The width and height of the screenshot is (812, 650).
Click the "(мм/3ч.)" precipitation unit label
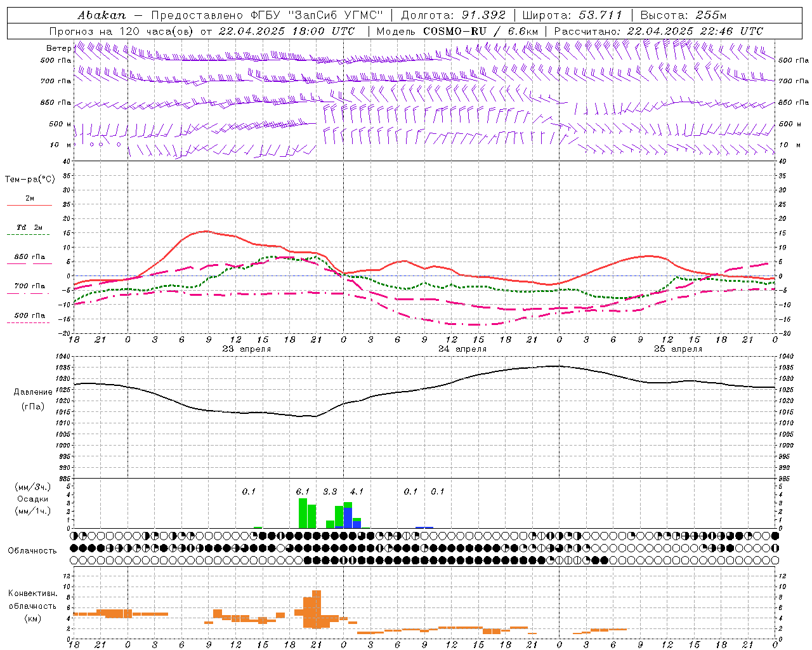tap(33, 487)
